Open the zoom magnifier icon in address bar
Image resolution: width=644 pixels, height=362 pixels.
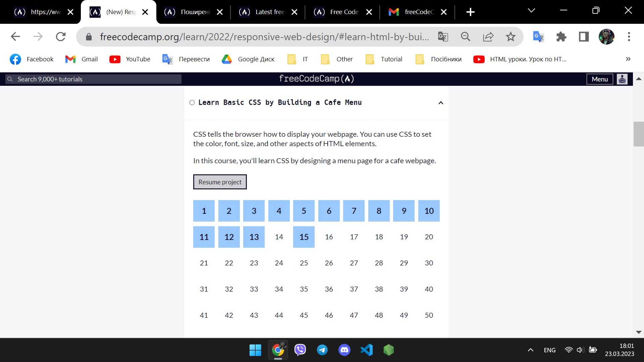tap(466, 37)
